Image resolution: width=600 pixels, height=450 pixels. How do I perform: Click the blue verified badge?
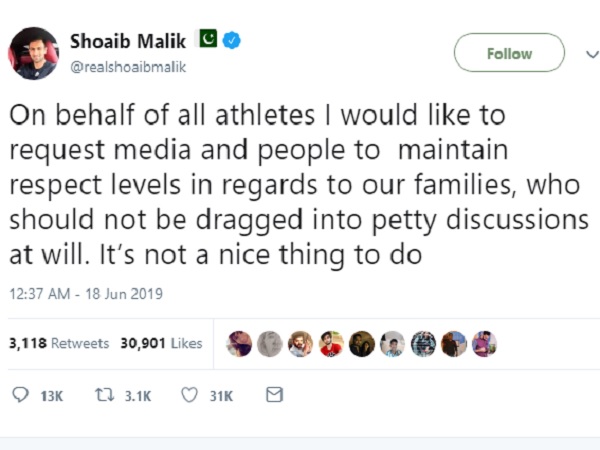232,40
